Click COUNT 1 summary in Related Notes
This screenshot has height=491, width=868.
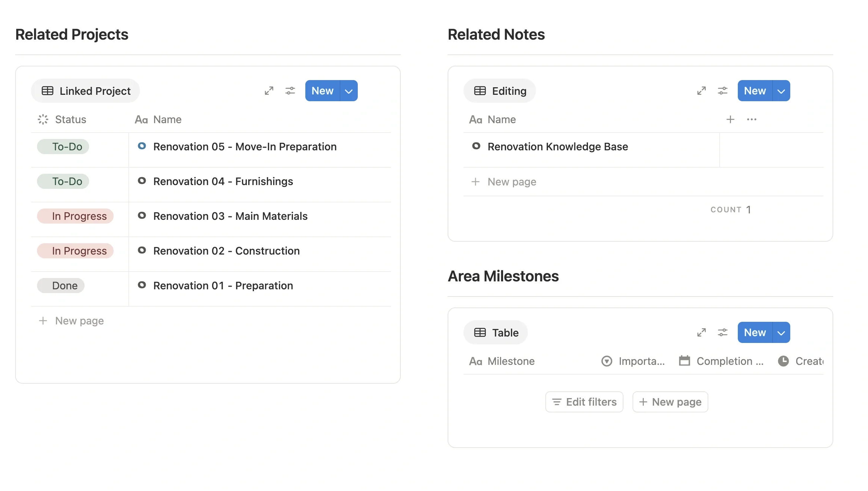[731, 210]
